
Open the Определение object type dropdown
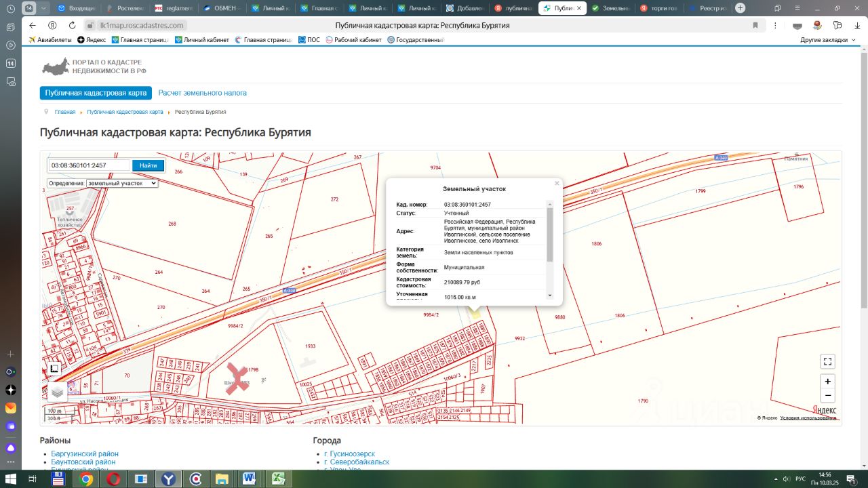122,183
